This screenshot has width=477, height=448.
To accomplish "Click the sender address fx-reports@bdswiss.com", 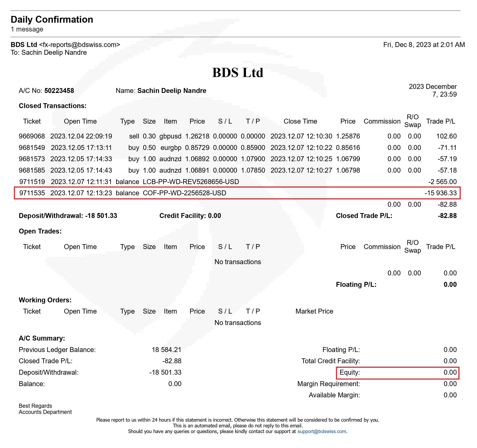I will point(79,45).
